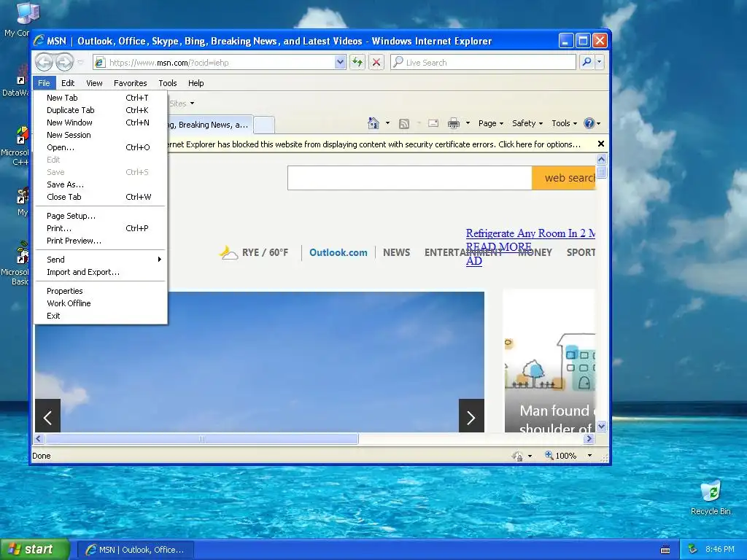Click the horizontal scrollbar right arrow
The height and width of the screenshot is (560, 747).
click(589, 438)
